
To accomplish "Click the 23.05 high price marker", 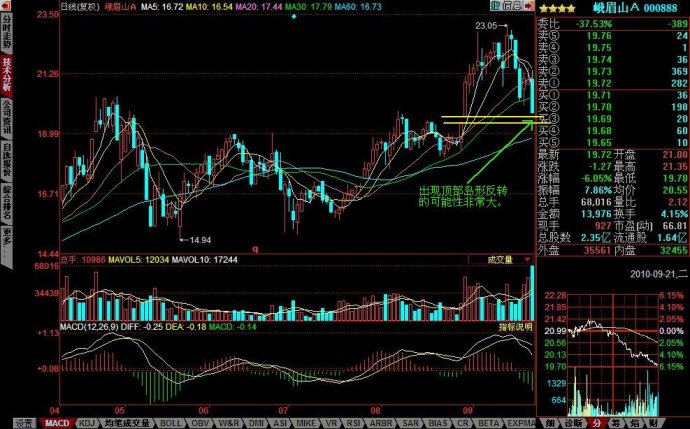I will pyautogui.click(x=486, y=26).
